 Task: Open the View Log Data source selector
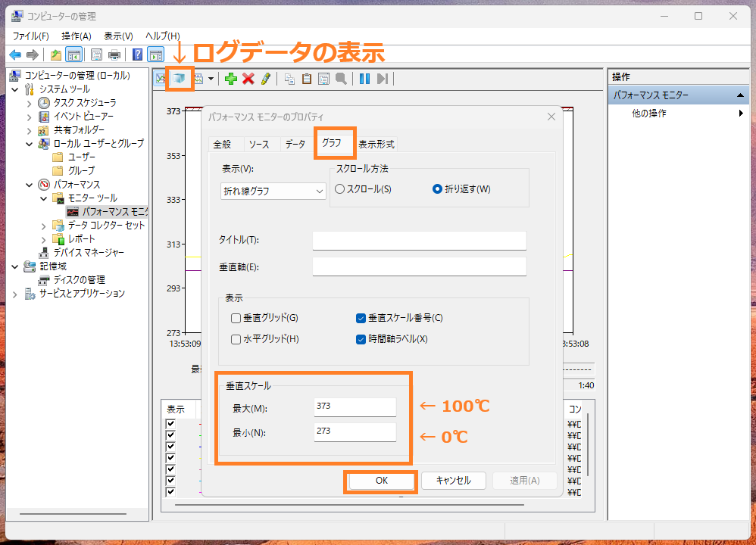pos(179,78)
